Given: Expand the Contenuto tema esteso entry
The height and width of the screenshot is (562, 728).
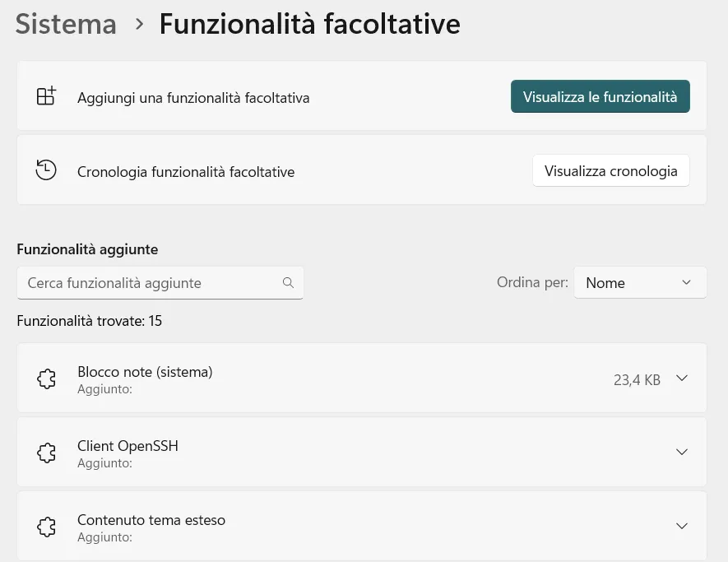Looking at the screenshot, I should (682, 526).
